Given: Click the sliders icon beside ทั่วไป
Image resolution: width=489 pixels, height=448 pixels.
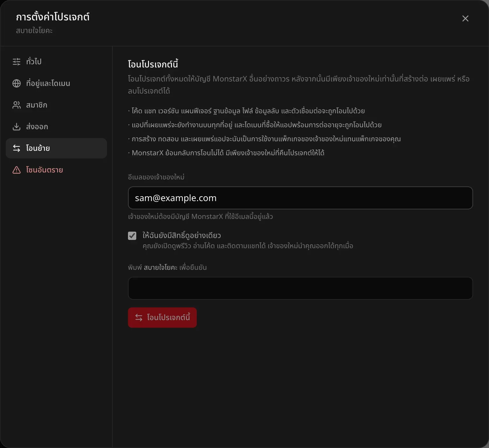Looking at the screenshot, I should [x=17, y=61].
